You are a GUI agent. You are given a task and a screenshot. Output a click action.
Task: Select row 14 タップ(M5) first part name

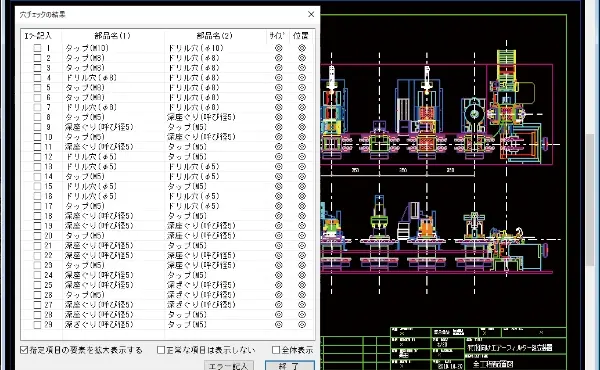[x=85, y=176]
